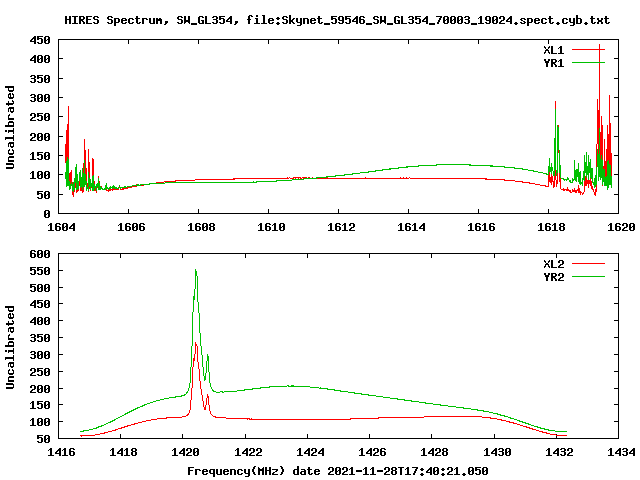Click the 1432 x-axis tick label
The width and height of the screenshot is (640, 480).
[x=559, y=452]
